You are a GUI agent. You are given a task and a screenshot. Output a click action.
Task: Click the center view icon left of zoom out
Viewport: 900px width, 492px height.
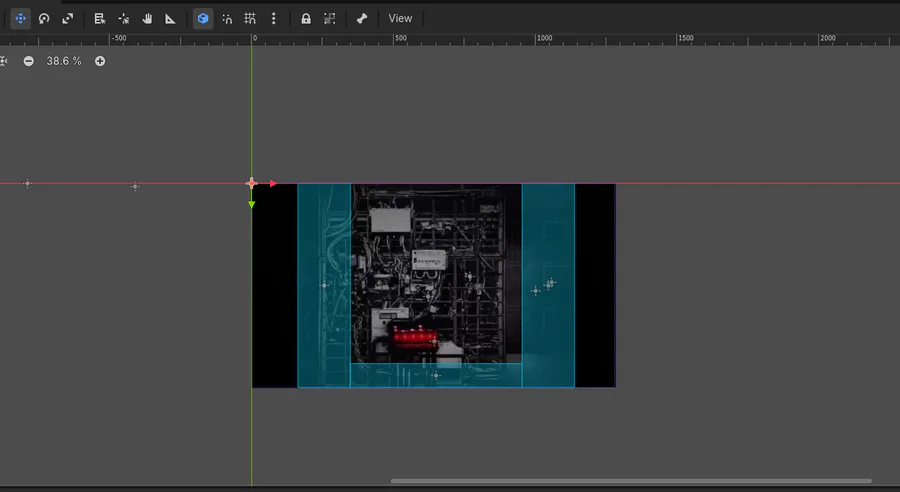click(x=3, y=61)
